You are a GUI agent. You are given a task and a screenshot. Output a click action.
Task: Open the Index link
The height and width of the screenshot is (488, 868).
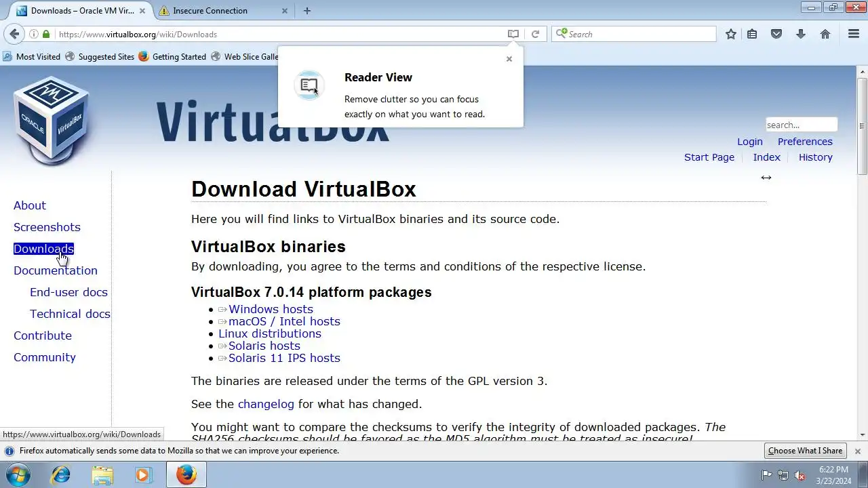pyautogui.click(x=767, y=157)
